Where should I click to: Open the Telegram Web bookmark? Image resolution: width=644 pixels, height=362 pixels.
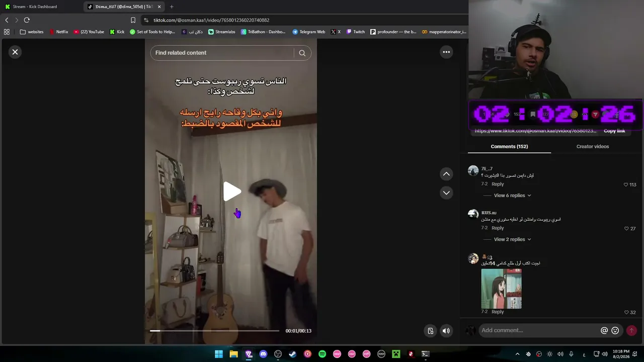tap(309, 32)
